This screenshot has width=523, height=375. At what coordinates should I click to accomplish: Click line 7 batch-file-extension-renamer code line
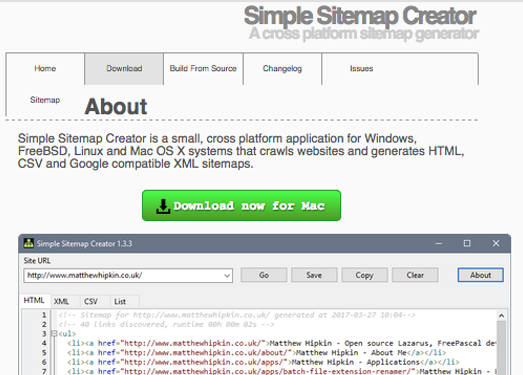282,371
